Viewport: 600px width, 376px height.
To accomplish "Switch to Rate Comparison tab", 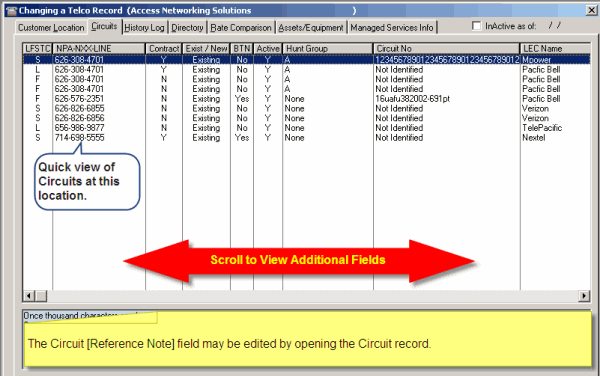I will pyautogui.click(x=241, y=28).
